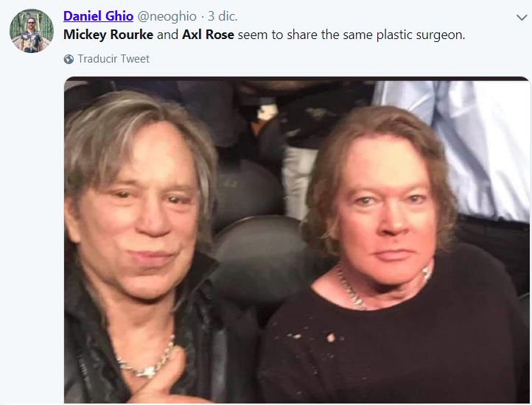Click the Daniel Ghio name link

98,16
